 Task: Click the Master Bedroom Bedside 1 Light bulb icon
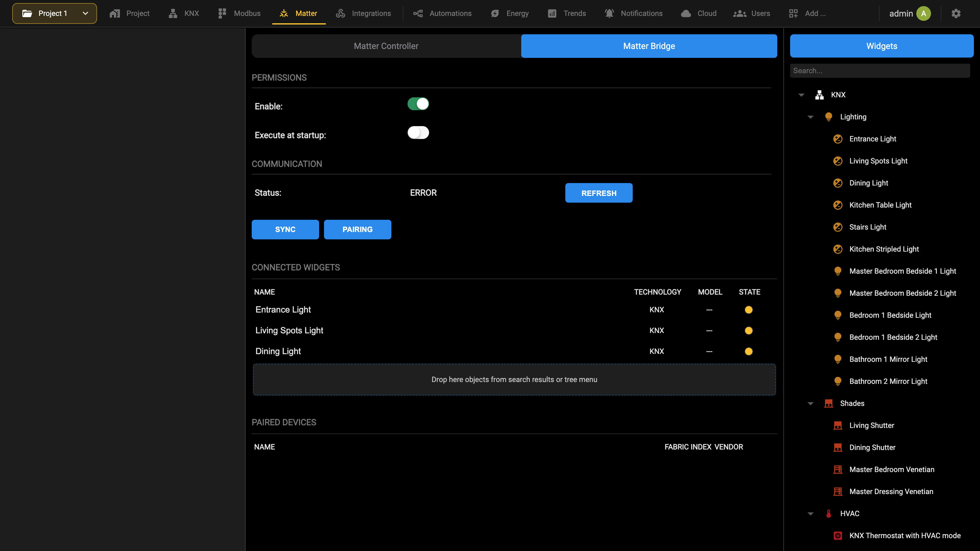click(x=838, y=271)
